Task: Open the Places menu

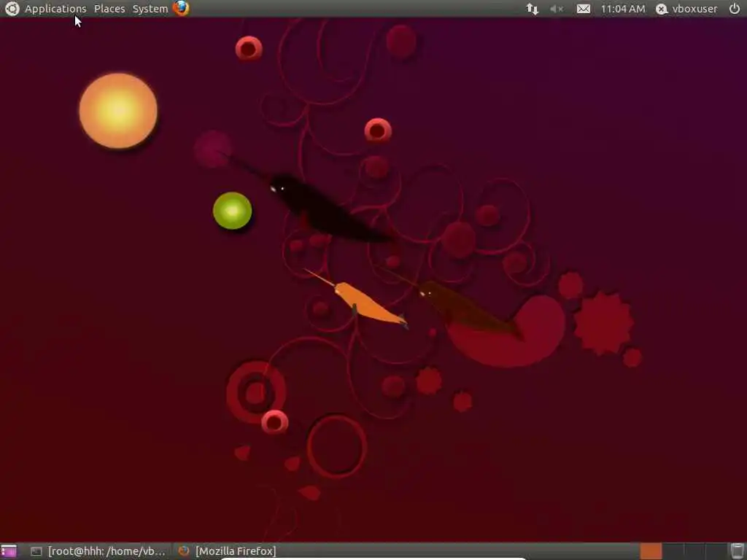Action: tap(109, 9)
